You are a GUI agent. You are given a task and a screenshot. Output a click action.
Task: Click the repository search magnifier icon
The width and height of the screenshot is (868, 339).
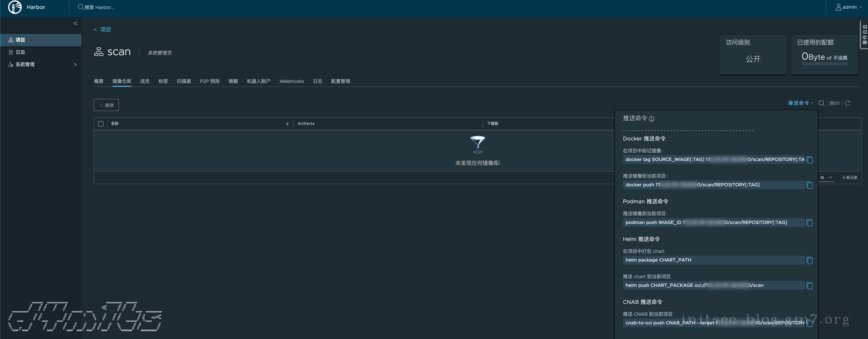(x=821, y=103)
